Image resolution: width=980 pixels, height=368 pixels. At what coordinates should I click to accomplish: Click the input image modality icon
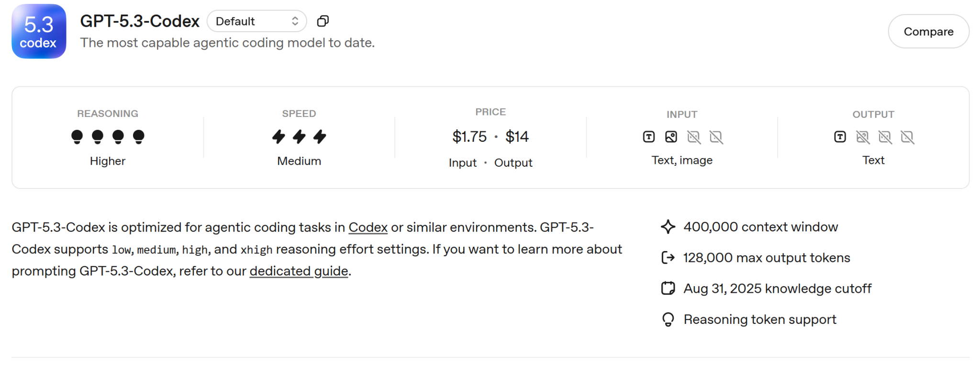point(671,137)
